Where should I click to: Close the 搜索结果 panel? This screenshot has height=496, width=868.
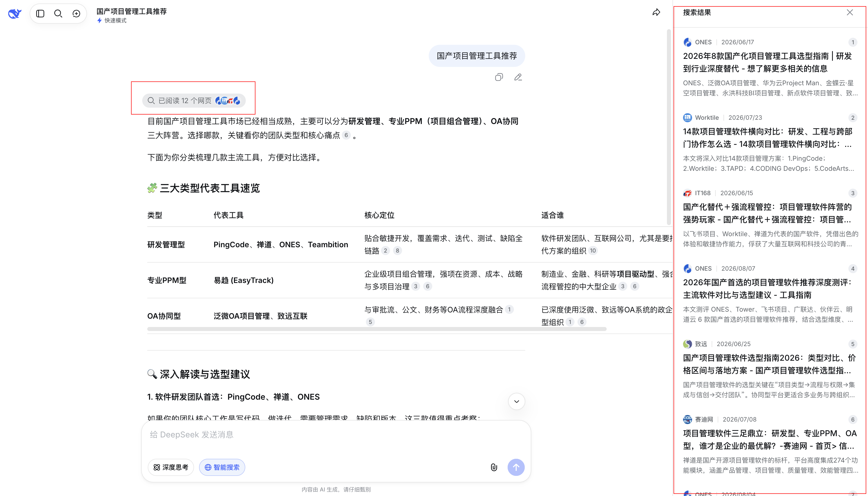click(850, 13)
